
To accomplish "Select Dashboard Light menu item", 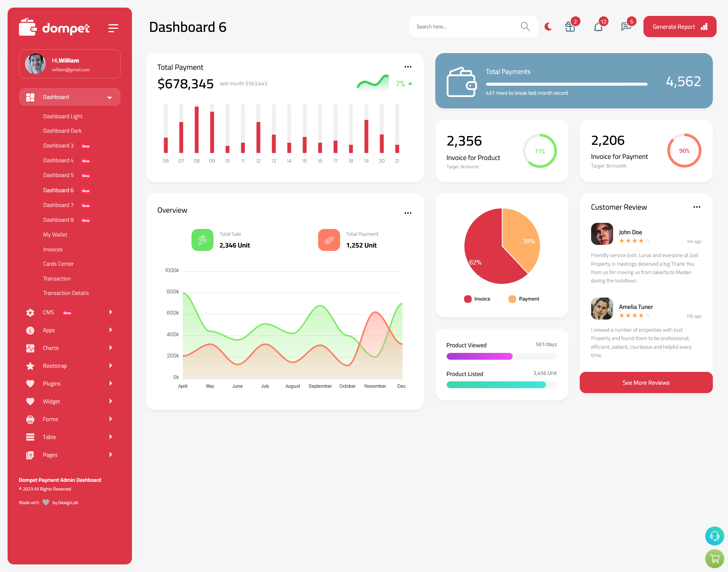I will [x=63, y=116].
